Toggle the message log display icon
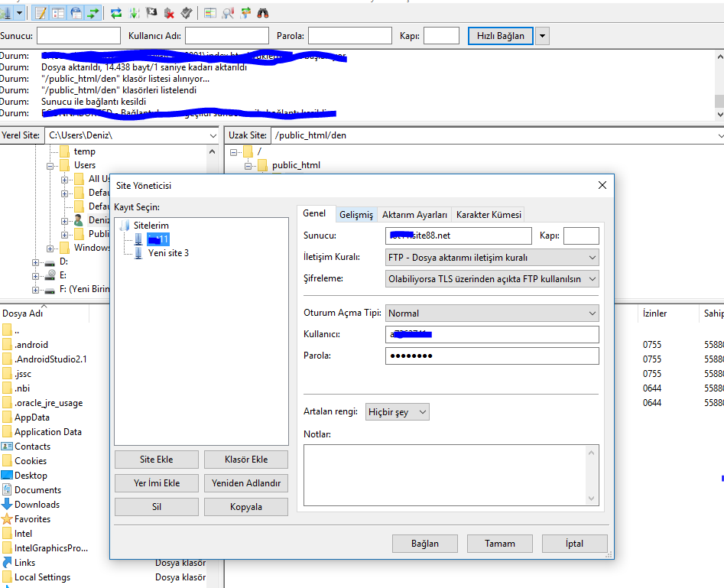This screenshot has height=588, width=724. click(41, 13)
